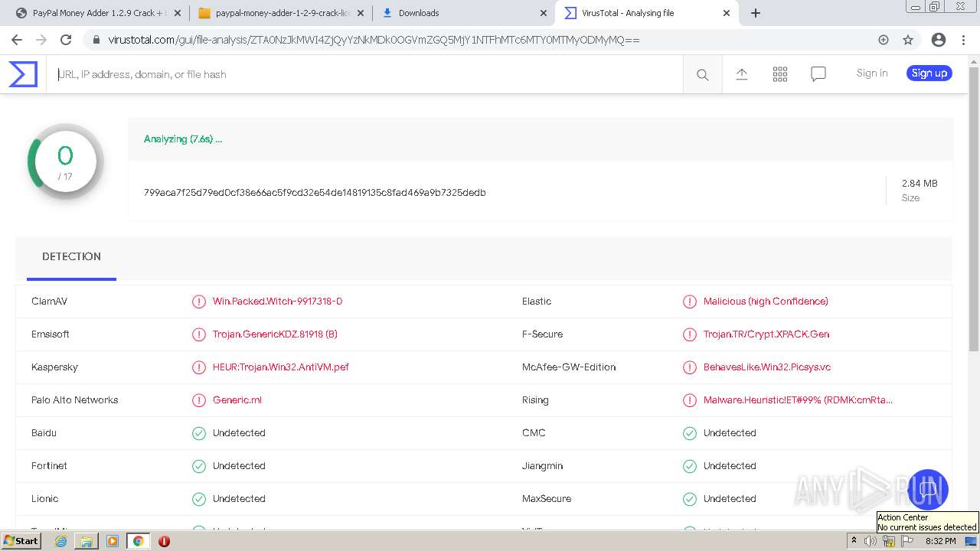Click the Baidu undetected checkmark icon
Image resolution: width=980 pixels, height=551 pixels.
(199, 433)
